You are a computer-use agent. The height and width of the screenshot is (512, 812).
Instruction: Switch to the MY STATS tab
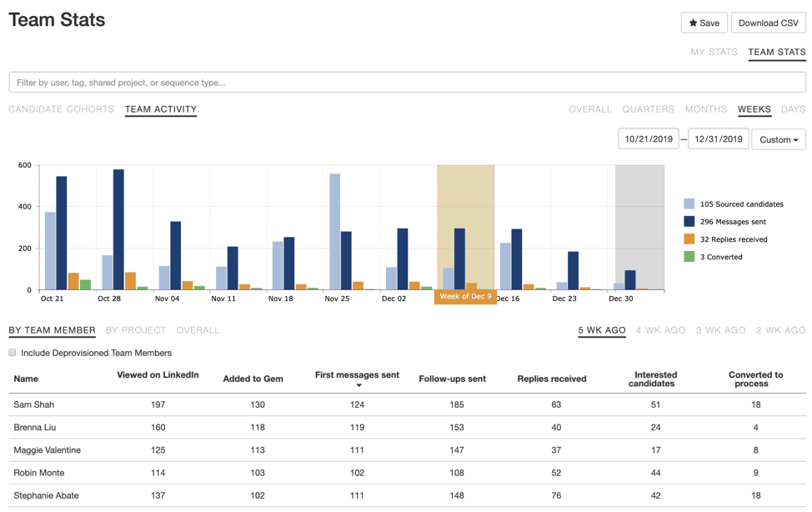(713, 52)
